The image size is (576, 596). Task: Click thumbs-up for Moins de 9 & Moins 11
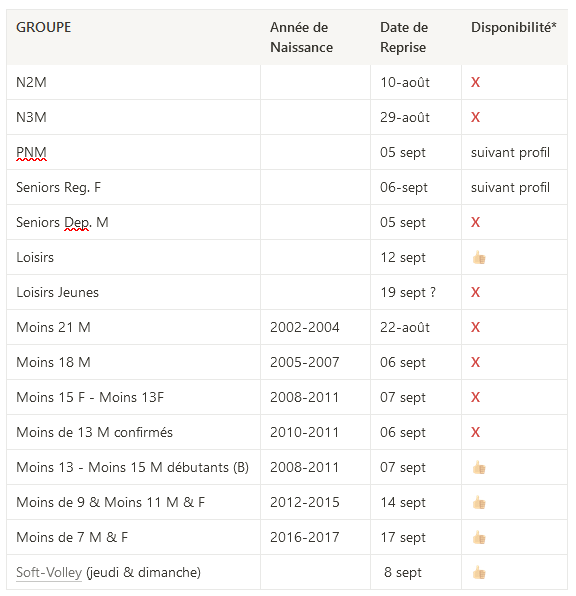[x=479, y=502]
